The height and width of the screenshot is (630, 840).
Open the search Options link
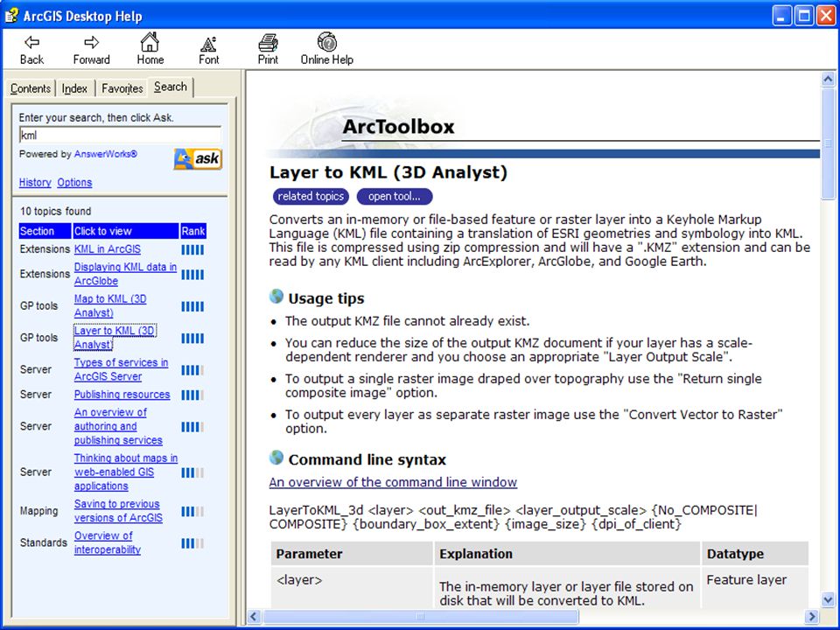tap(74, 182)
